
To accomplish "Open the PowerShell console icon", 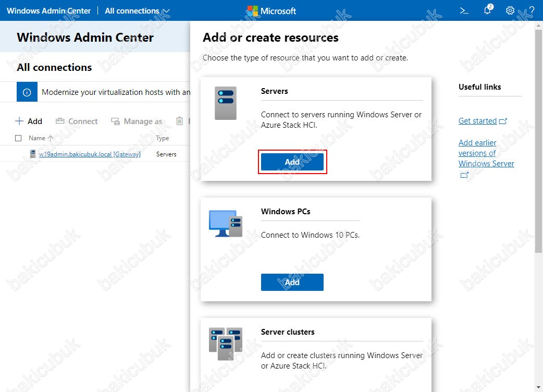I will click(x=464, y=10).
